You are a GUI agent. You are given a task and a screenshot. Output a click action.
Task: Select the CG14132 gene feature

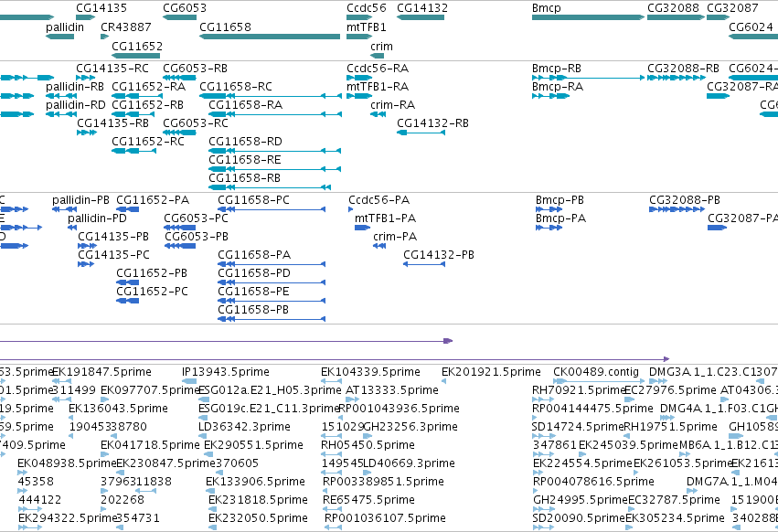coord(421,17)
